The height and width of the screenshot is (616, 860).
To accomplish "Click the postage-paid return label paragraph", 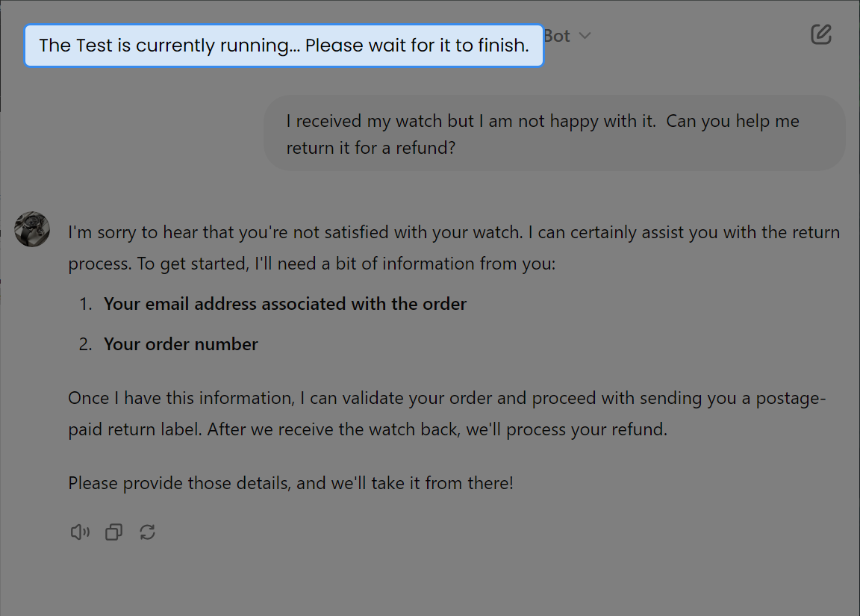I will pos(446,398).
